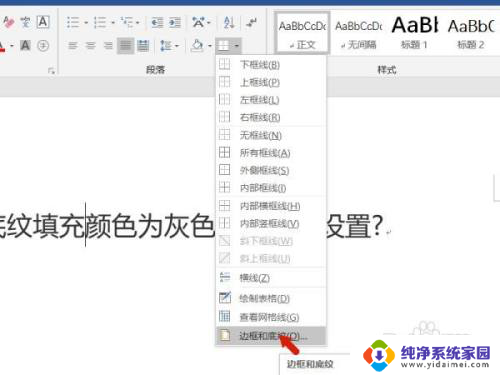The height and width of the screenshot is (375, 500).
Task: Open the Sort (A-Z) tool
Action: 229,22
